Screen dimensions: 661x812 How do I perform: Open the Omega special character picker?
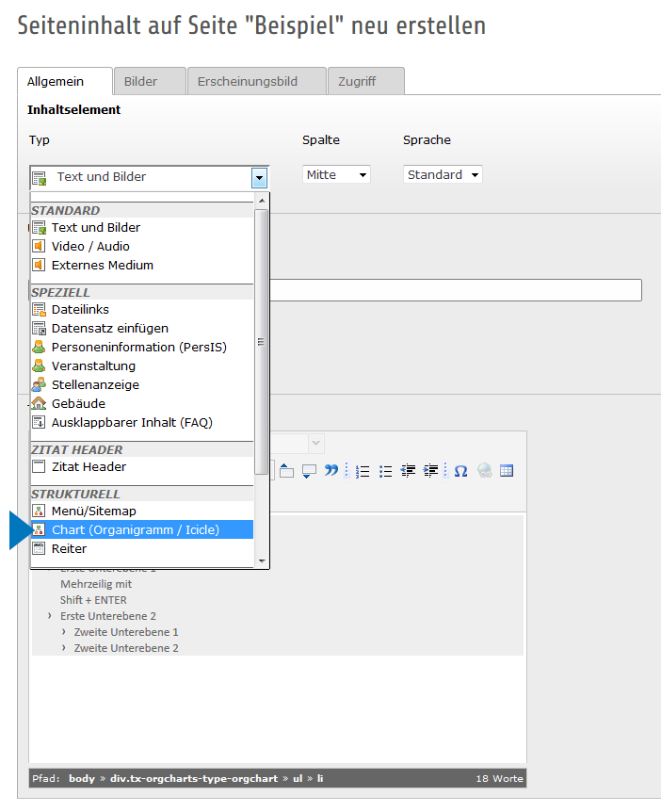coord(460,471)
